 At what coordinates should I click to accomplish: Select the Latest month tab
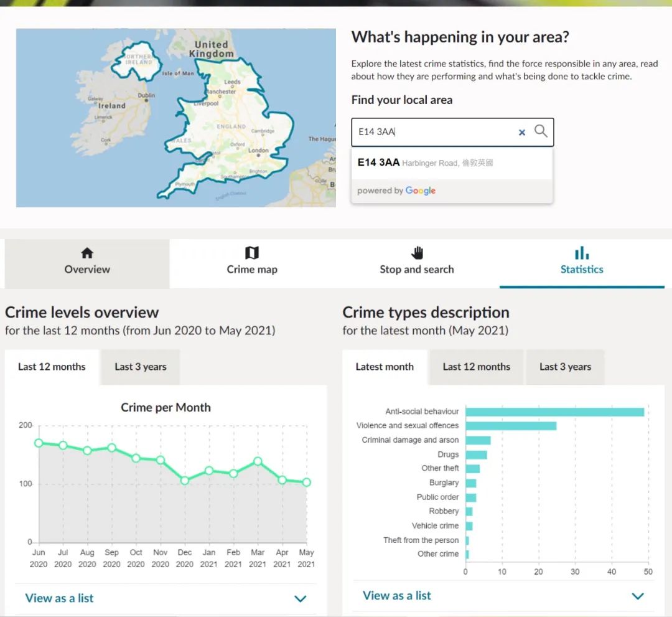pos(385,367)
